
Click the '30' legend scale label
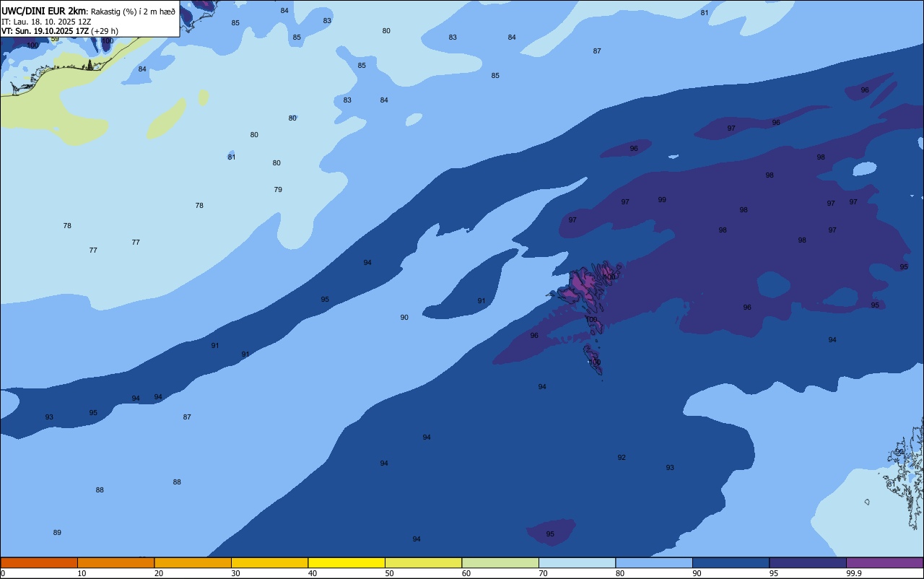235,573
